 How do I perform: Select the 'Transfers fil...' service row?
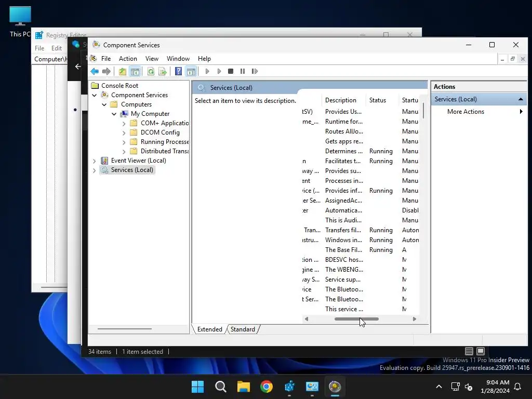[x=361, y=230]
